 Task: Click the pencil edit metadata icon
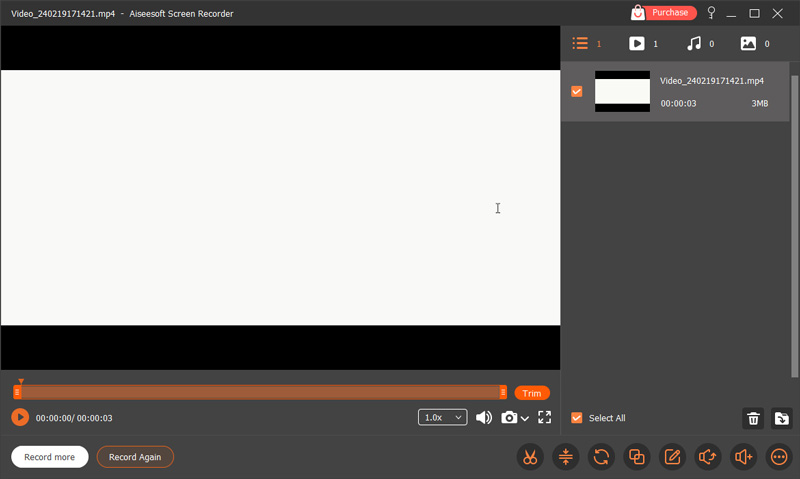pos(672,457)
